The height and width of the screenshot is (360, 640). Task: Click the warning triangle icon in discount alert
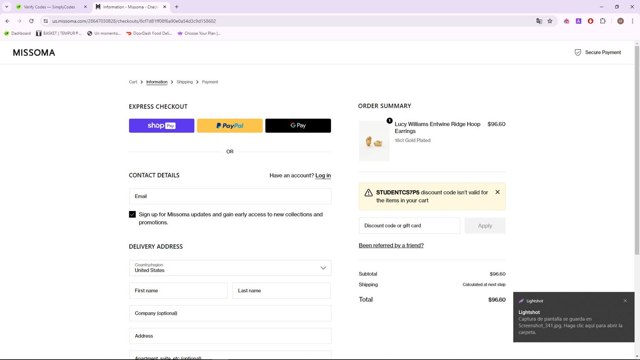pyautogui.click(x=368, y=193)
